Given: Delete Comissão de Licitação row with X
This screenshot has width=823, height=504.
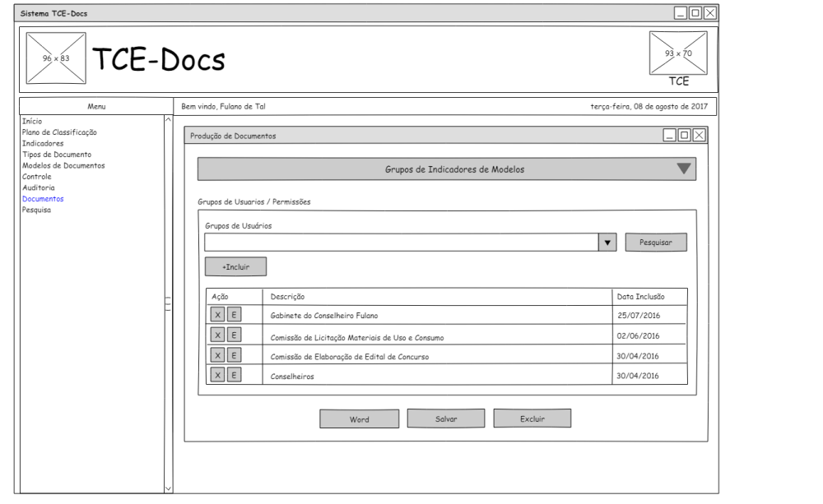Looking at the screenshot, I should coord(217,335).
